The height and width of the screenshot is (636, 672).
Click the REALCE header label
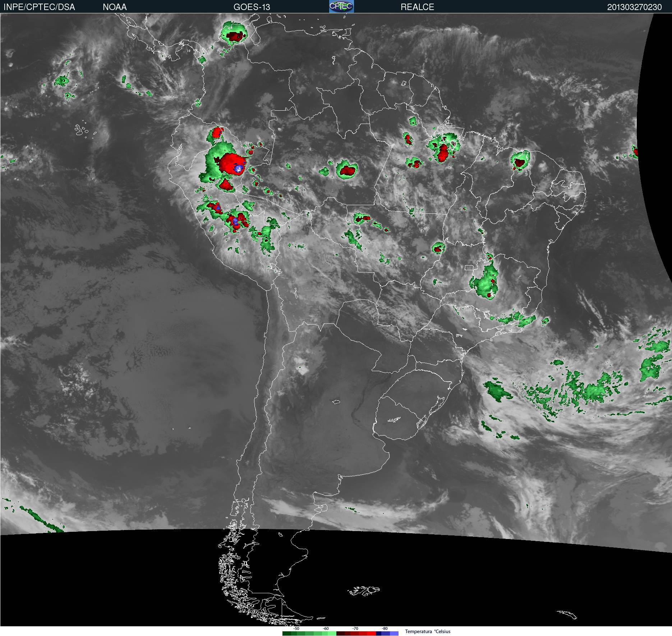click(417, 7)
